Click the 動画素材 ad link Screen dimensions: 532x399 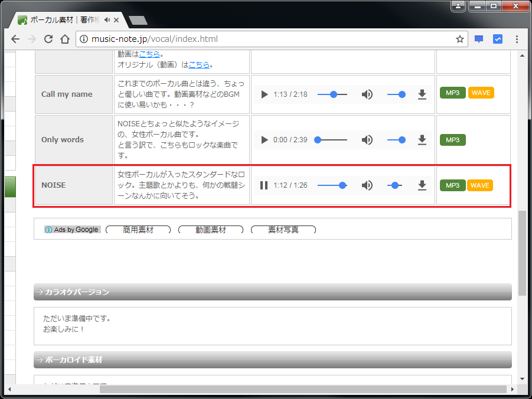(211, 230)
